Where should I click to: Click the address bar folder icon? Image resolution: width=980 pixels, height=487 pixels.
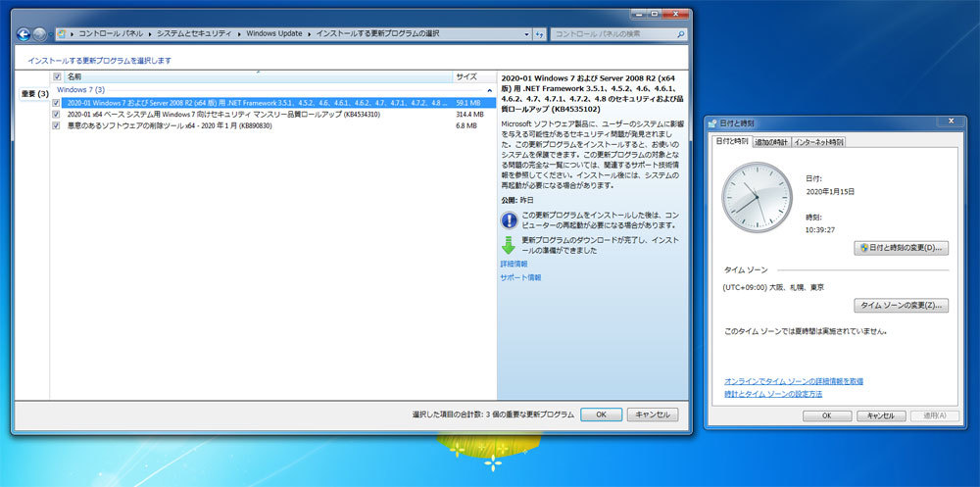[62, 34]
